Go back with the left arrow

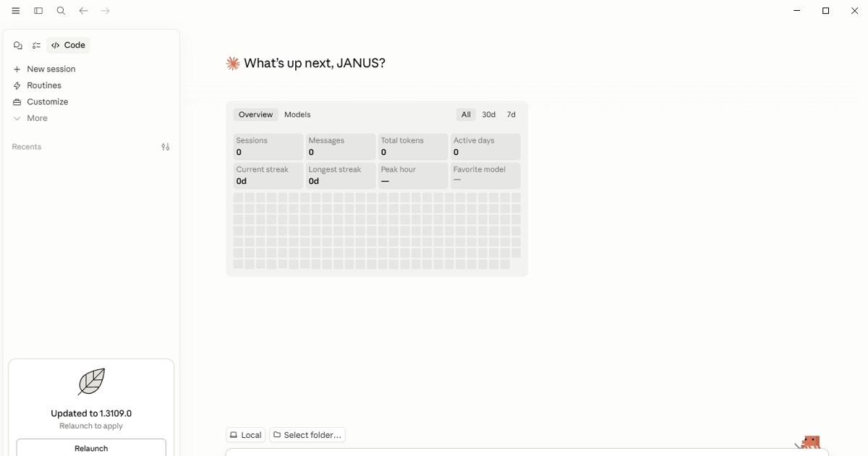point(83,11)
